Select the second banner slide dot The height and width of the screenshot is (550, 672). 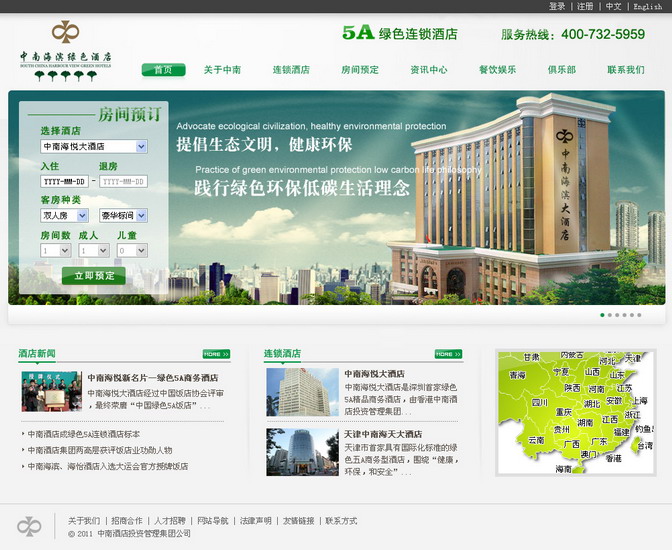(x=610, y=315)
